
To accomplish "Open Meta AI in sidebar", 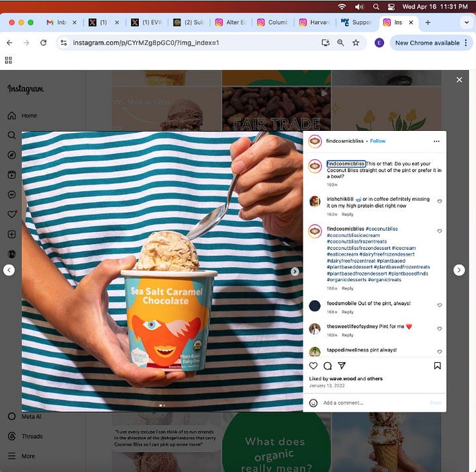I will 24,416.
